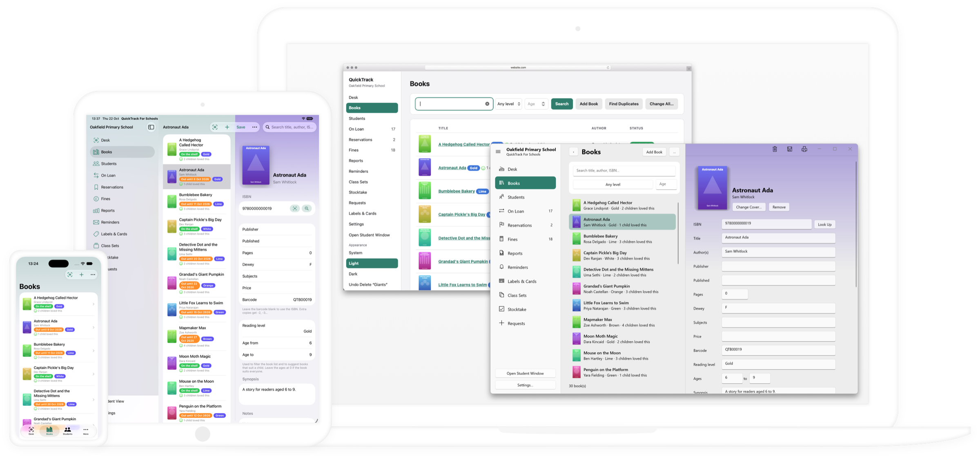Switch to the Students tab on the iPhone
980x458 pixels.
67,431
